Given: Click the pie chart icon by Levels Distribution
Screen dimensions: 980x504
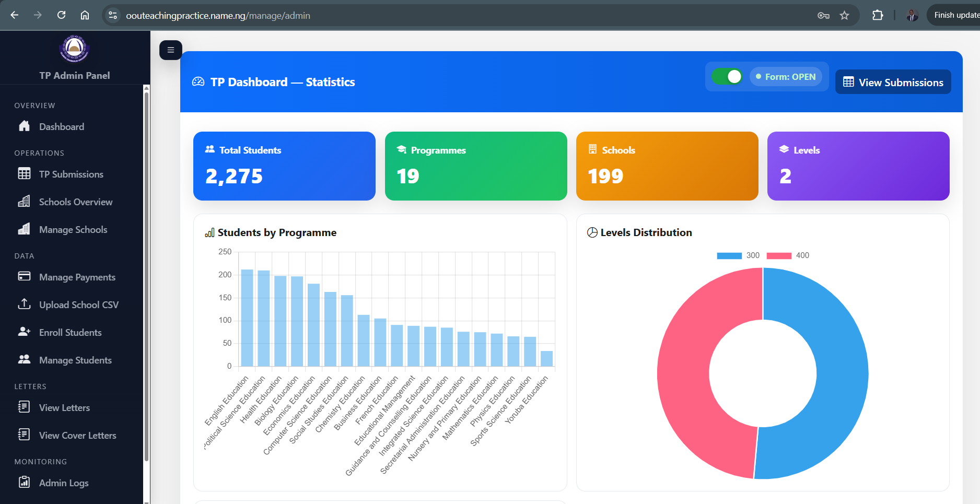Looking at the screenshot, I should tap(592, 232).
